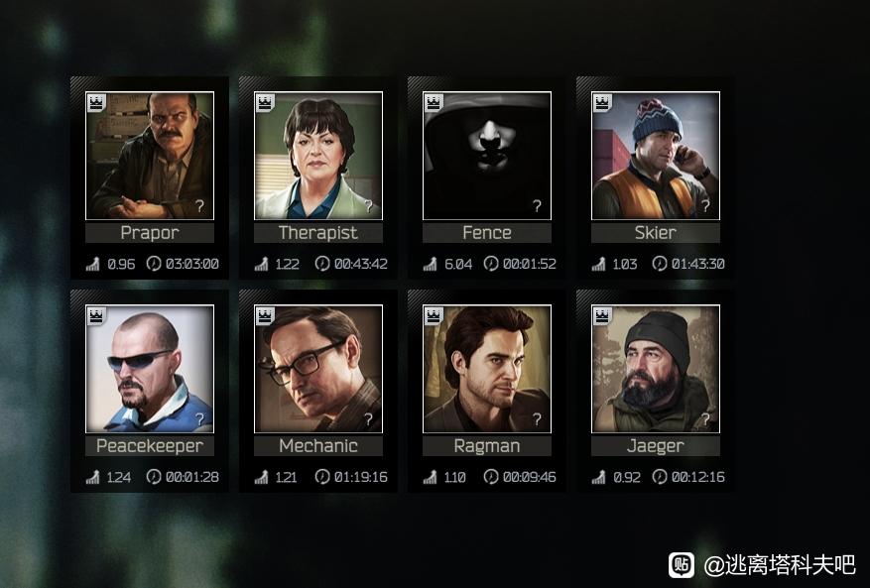Click the crown icon on Prapor's portrait
The width and height of the screenshot is (870, 588).
[96, 103]
